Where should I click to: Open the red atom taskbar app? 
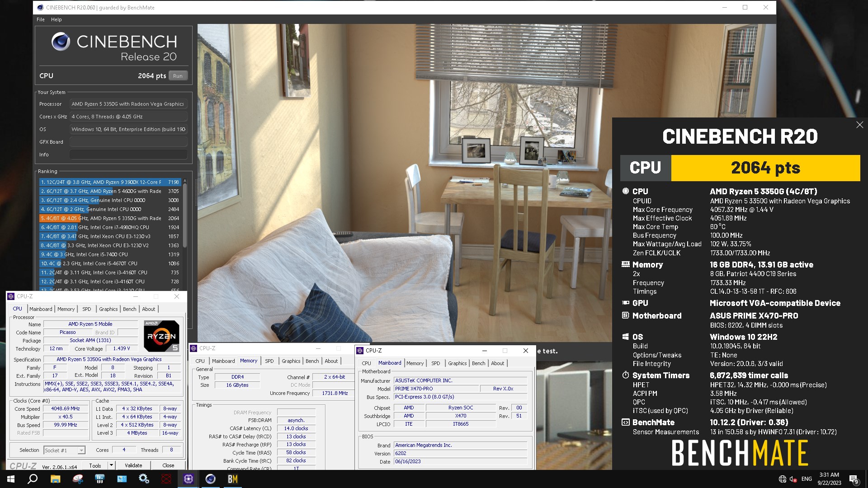(166, 479)
